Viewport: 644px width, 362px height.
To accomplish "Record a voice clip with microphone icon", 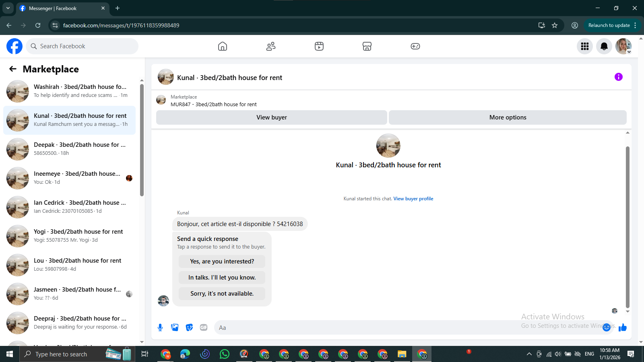I will pos(160,327).
